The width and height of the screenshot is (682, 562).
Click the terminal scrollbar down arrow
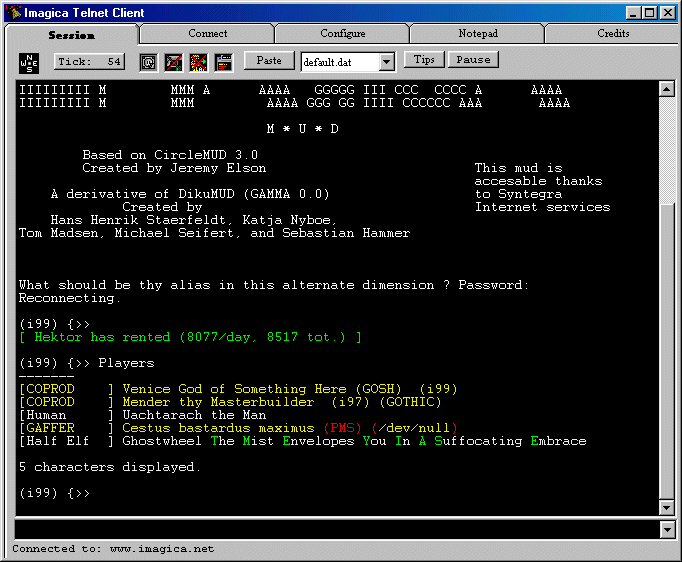[x=667, y=507]
